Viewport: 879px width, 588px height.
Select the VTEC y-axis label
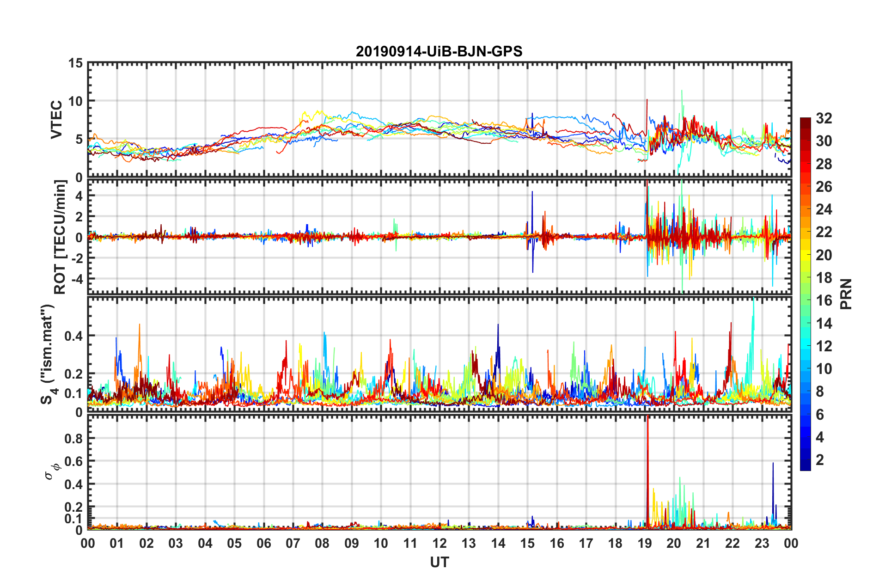click(56, 119)
